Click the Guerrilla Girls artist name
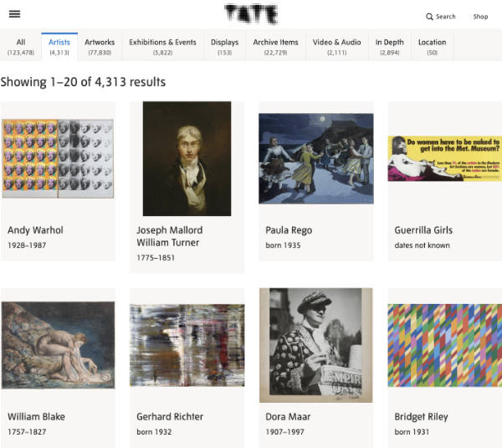502x448 pixels. click(x=423, y=230)
